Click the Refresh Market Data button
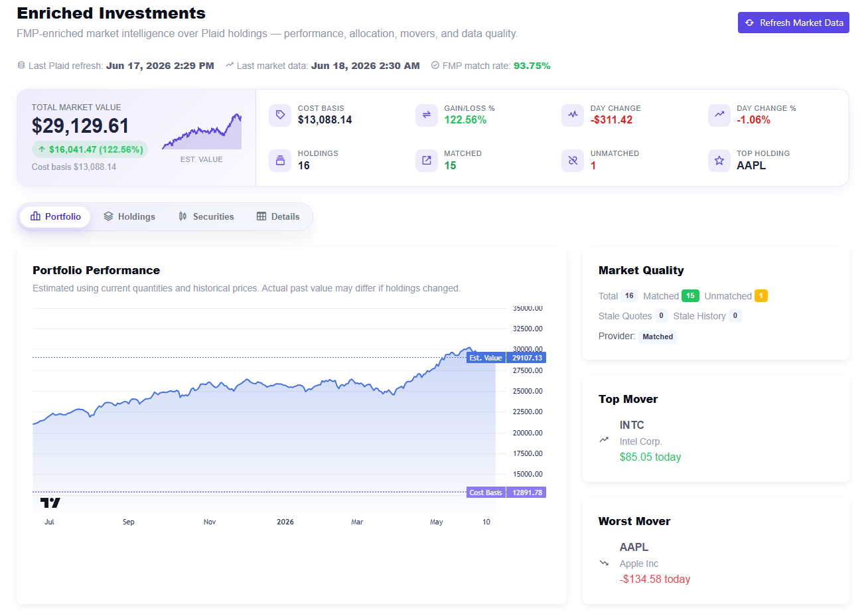This screenshot has width=868, height=616. point(793,23)
